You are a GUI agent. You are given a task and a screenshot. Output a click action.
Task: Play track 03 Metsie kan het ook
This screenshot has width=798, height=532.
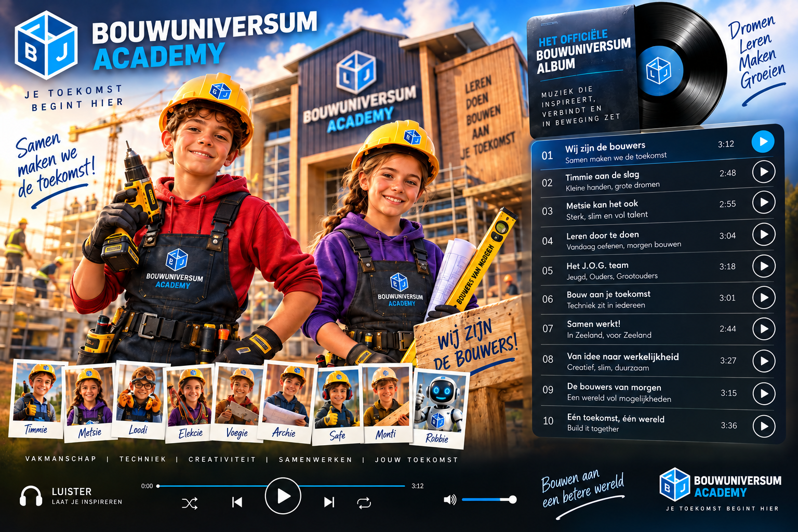click(764, 202)
